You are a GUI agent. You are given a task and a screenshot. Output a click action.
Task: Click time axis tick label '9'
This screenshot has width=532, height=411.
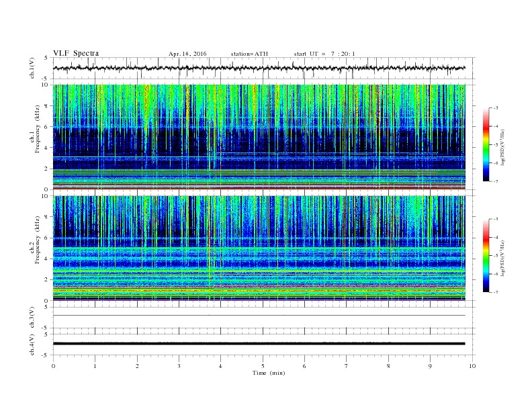430,366
